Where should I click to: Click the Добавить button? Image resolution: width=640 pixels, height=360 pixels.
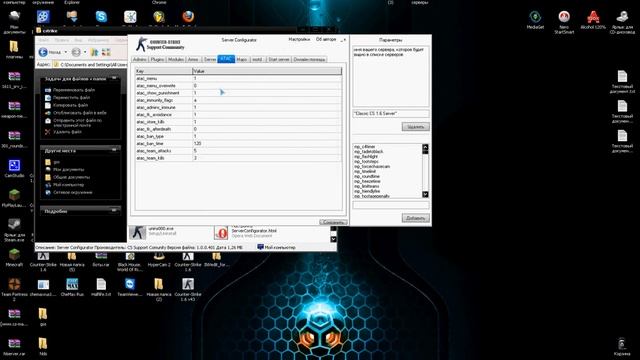pyautogui.click(x=416, y=218)
